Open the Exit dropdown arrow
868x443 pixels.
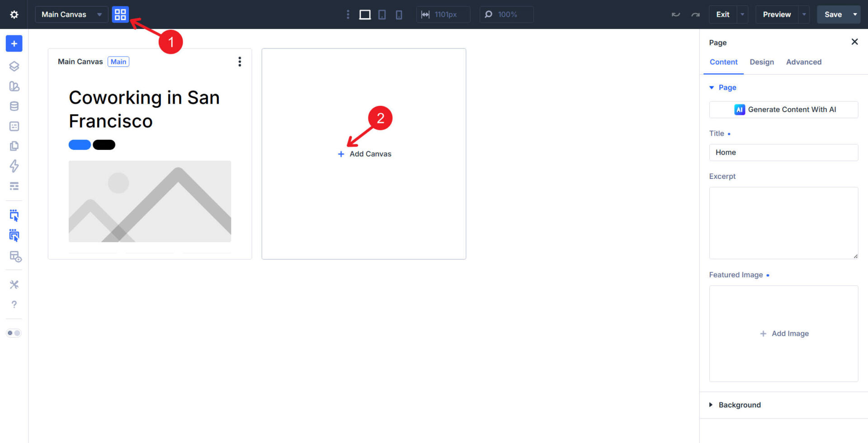742,14
